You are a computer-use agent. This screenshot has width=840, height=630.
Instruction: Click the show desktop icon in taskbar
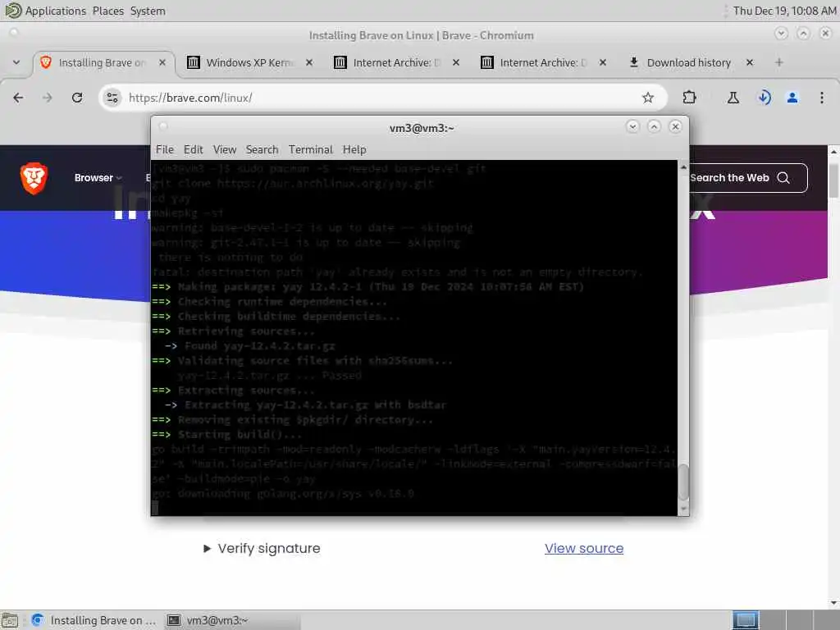(10, 620)
